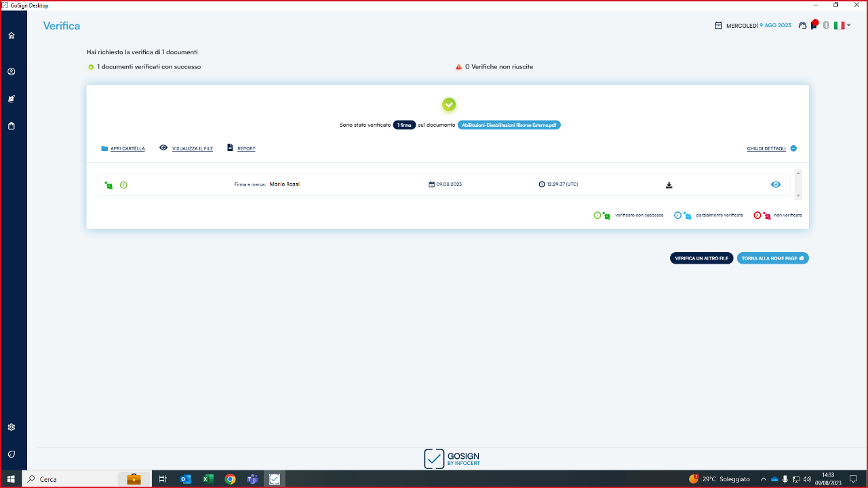The image size is (868, 488).
Task: Show signature details with blue eye icon
Action: 776,184
